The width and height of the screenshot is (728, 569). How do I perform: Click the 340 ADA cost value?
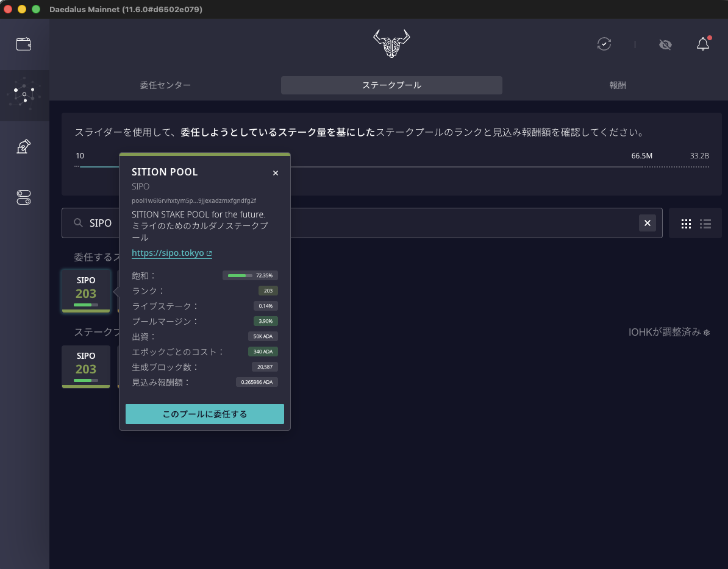coord(263,352)
